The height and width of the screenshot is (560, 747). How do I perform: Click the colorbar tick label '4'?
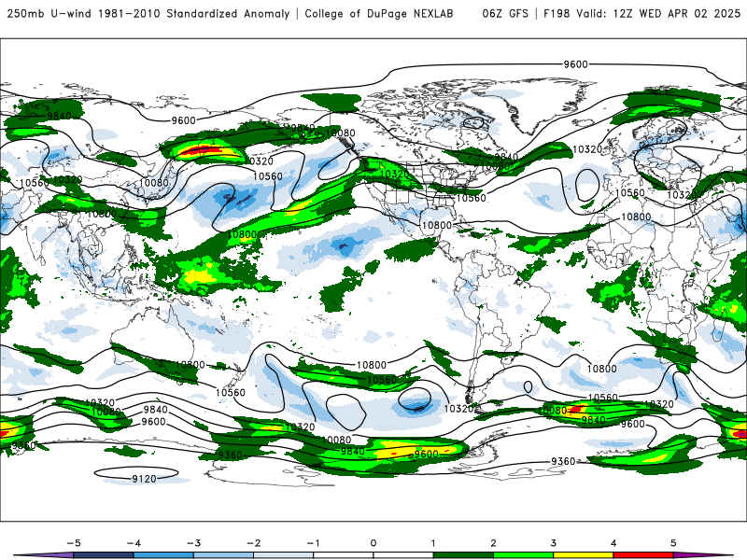point(613,543)
